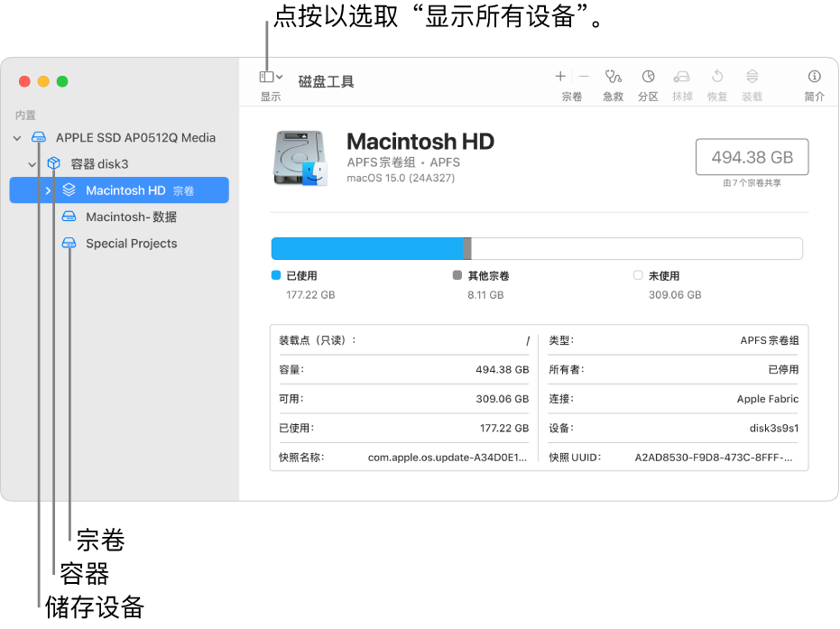The image size is (840, 629).
Task: Collapse 容器 disk3 disclosure arrow
Action: click(32, 164)
